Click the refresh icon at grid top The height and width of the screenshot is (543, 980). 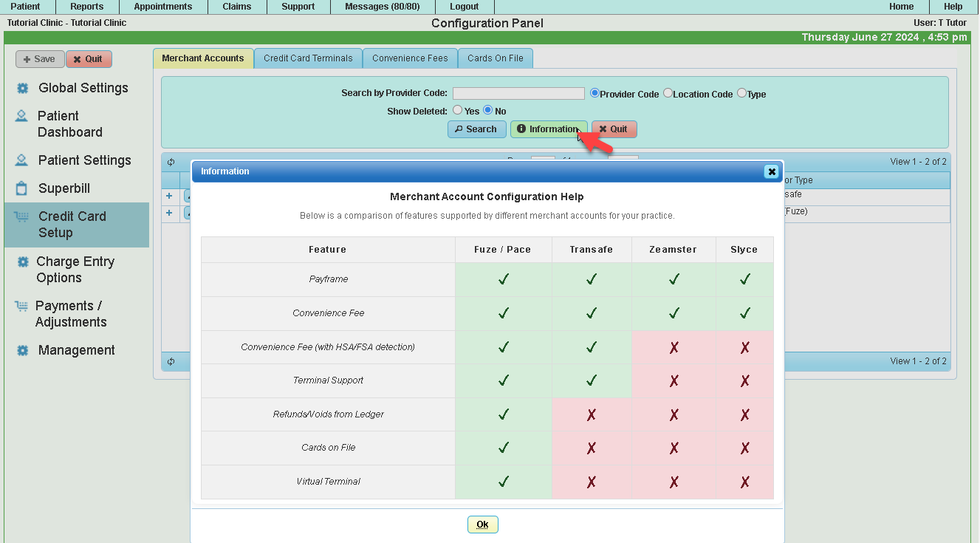click(171, 163)
